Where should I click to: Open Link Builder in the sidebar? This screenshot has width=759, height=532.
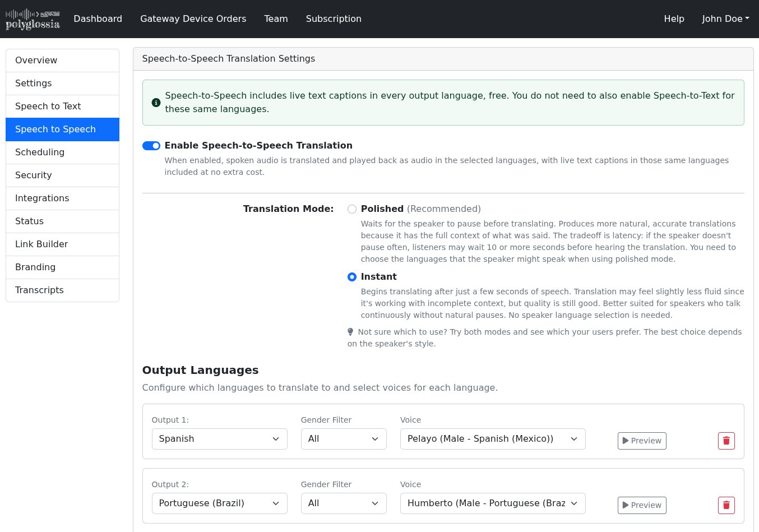62,244
